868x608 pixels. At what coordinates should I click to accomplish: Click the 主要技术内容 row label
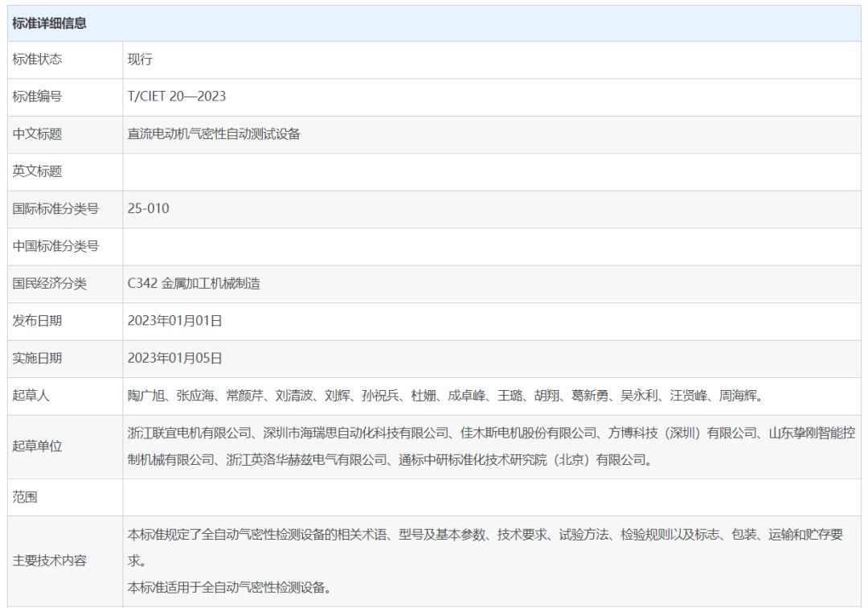49,561
